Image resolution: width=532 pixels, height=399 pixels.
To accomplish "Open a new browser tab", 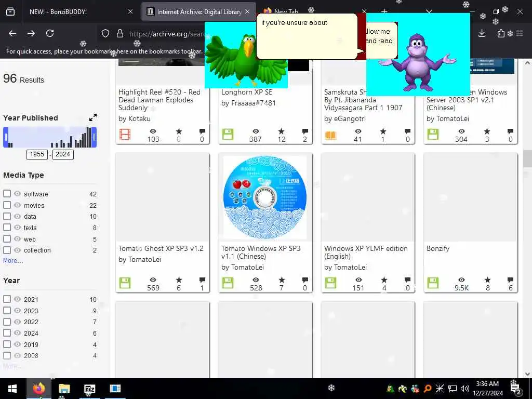I will tap(384, 11).
